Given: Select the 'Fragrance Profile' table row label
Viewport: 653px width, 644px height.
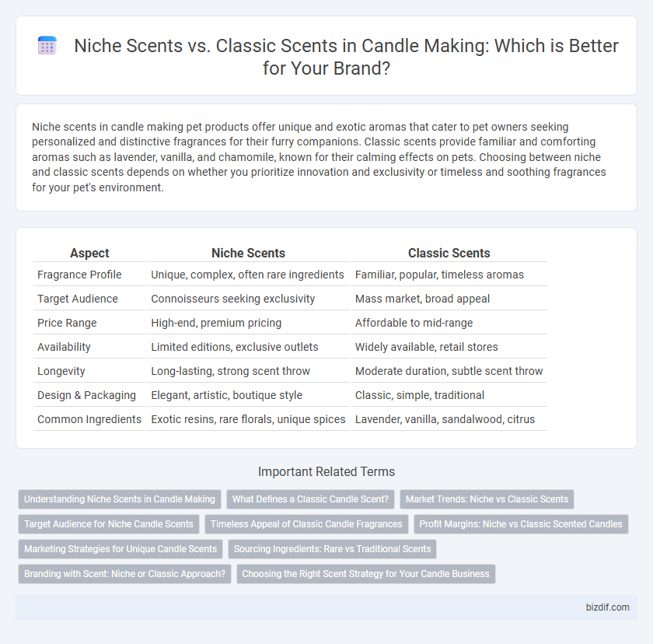Looking at the screenshot, I should (x=79, y=275).
